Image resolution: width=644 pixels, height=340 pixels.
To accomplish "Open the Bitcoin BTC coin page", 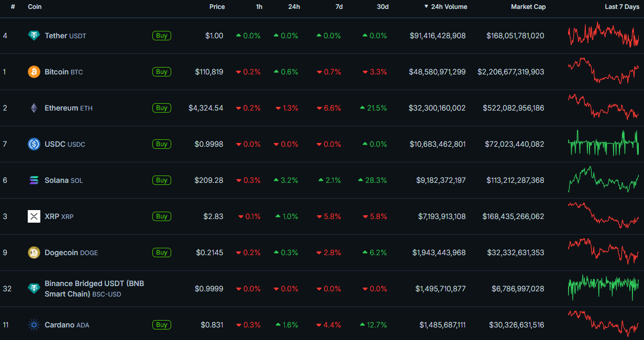I will point(64,72).
